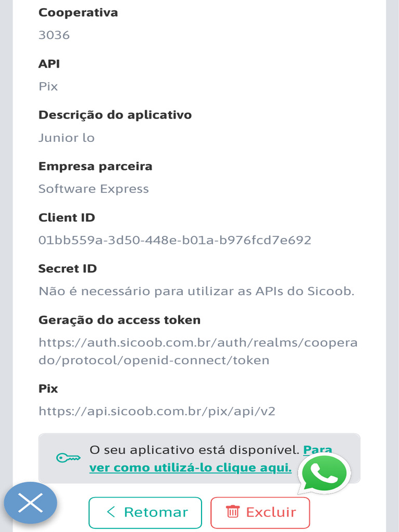Open the 'Para ver como utilizá-lo' link
399x532 pixels.
coord(190,468)
